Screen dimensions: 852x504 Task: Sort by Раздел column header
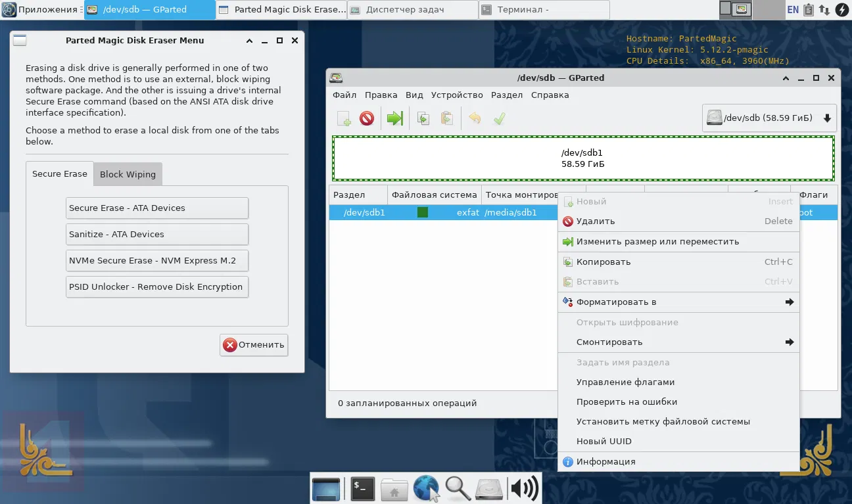[x=358, y=195]
